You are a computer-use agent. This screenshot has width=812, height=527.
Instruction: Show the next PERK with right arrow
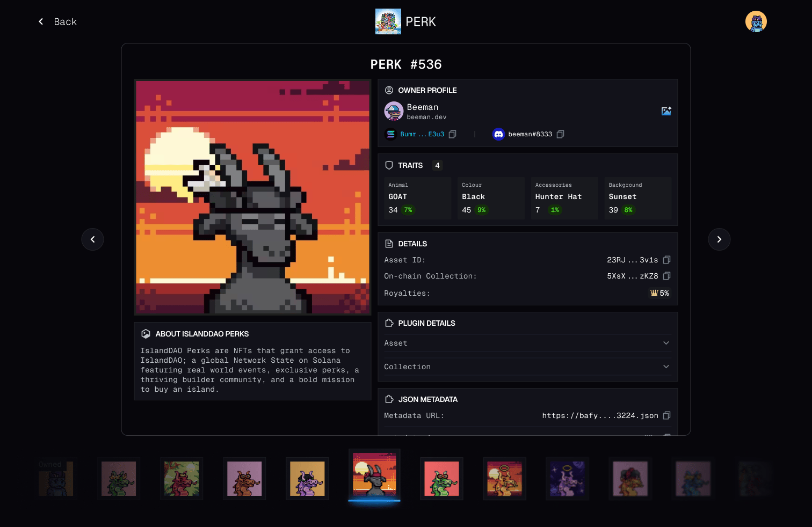tap(719, 239)
